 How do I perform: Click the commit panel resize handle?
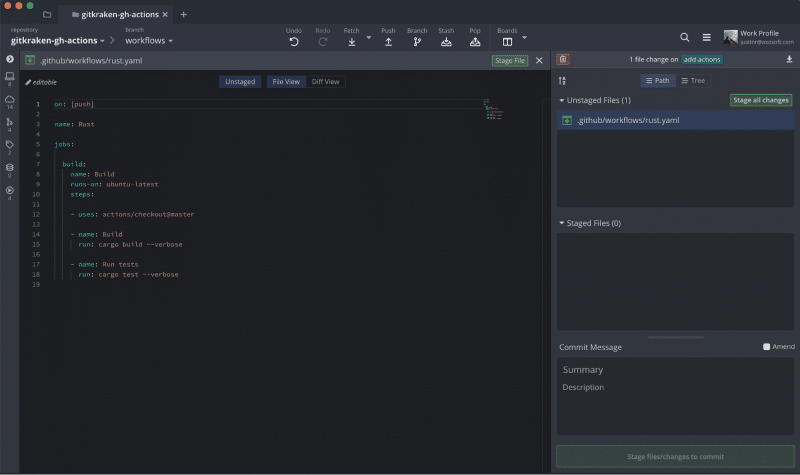point(676,337)
